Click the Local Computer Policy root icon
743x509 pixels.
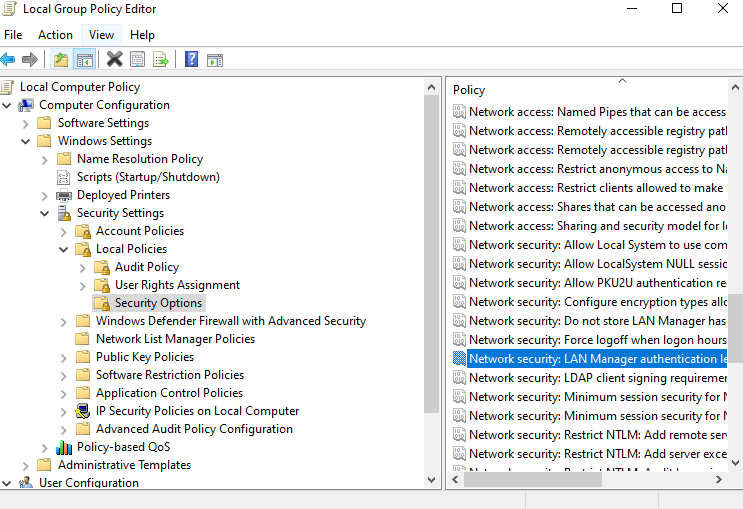(x=7, y=87)
